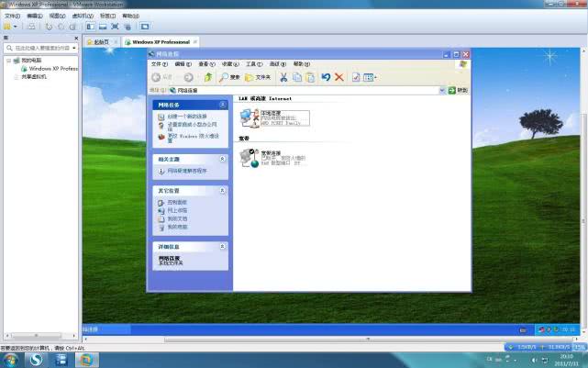Click the VMware library search field
Image resolution: width=588 pixels, height=368 pixels.
pos(39,47)
